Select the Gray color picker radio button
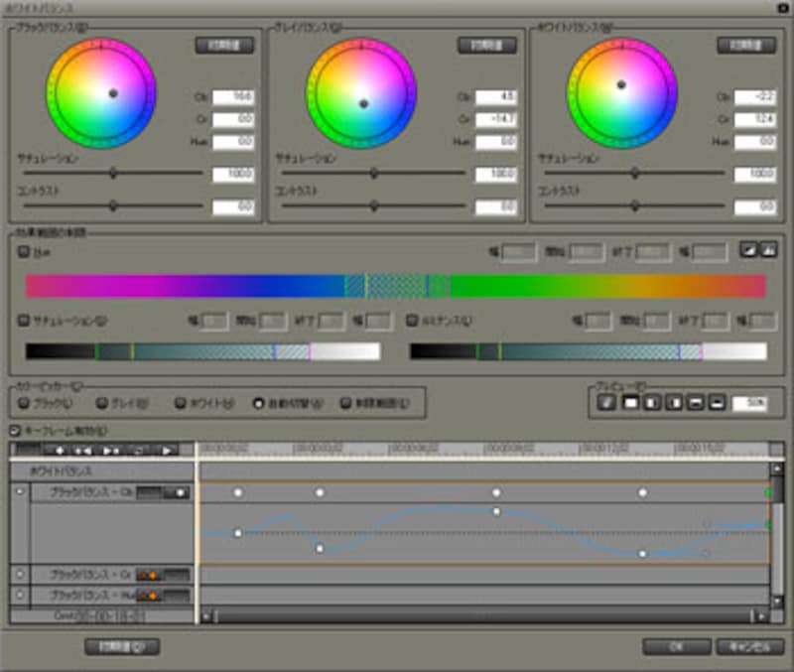This screenshot has height=672, width=794. tap(101, 403)
